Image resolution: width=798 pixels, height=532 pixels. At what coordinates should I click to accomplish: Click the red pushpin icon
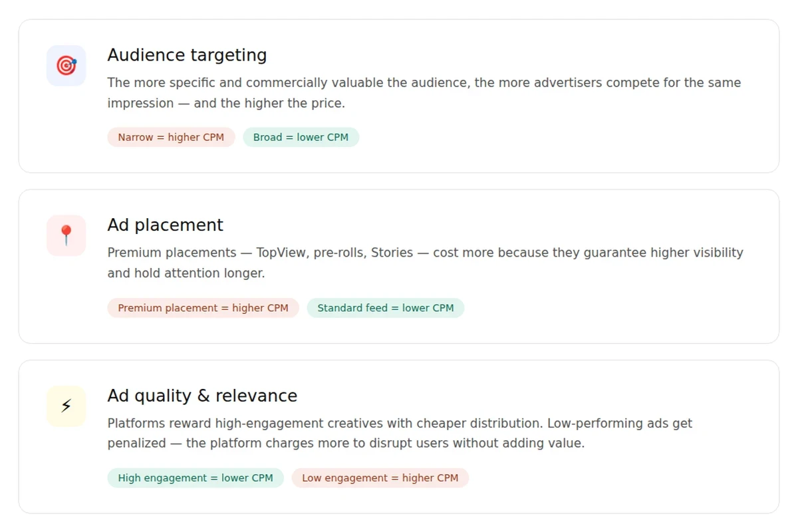click(x=66, y=235)
